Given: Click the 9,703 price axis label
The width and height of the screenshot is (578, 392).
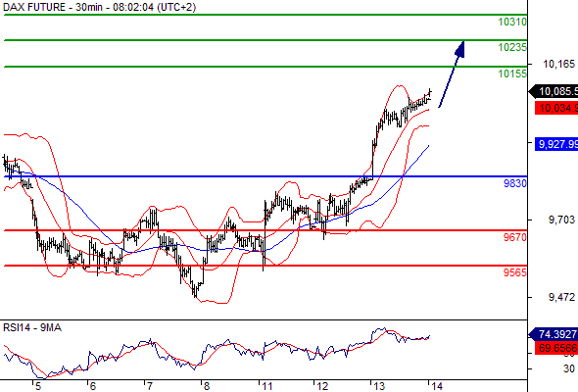Looking at the screenshot, I should [561, 220].
